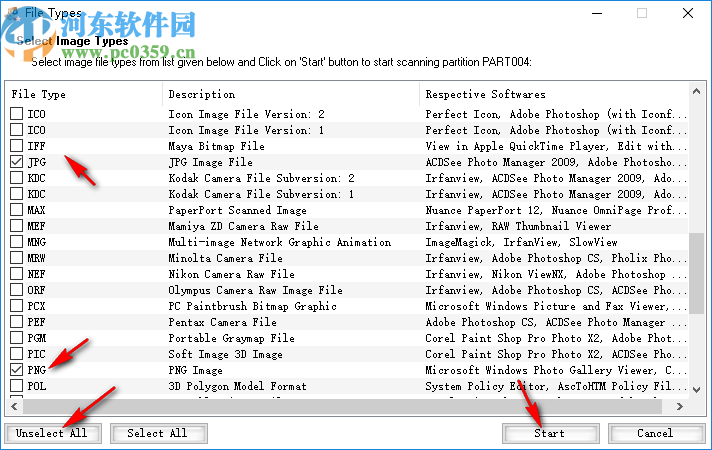Select 'Olympus Camera Raw Image File' text
Screen dimensions: 712x450
point(256,290)
